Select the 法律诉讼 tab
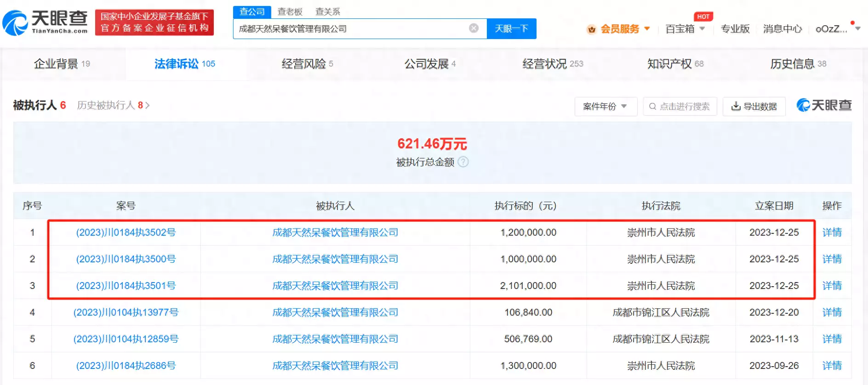 [x=185, y=64]
